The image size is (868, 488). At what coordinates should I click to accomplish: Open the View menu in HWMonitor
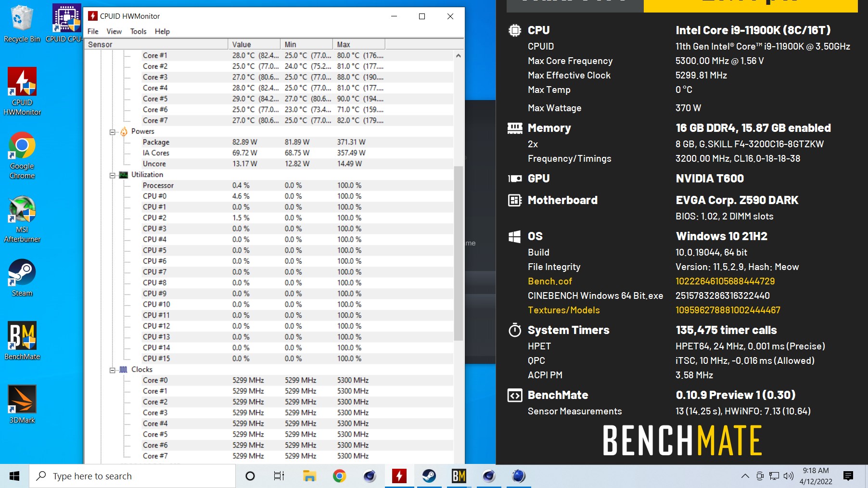click(114, 31)
